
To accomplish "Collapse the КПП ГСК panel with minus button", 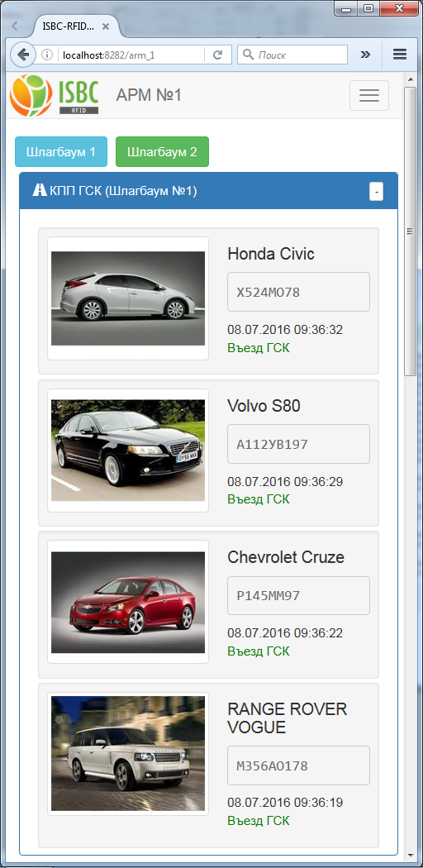I will 376,192.
